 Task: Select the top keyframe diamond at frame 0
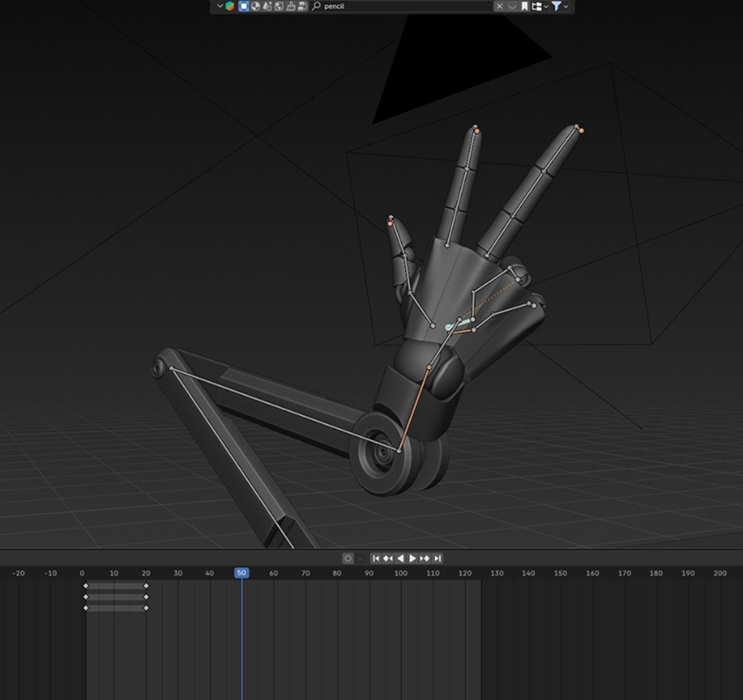pyautogui.click(x=86, y=586)
